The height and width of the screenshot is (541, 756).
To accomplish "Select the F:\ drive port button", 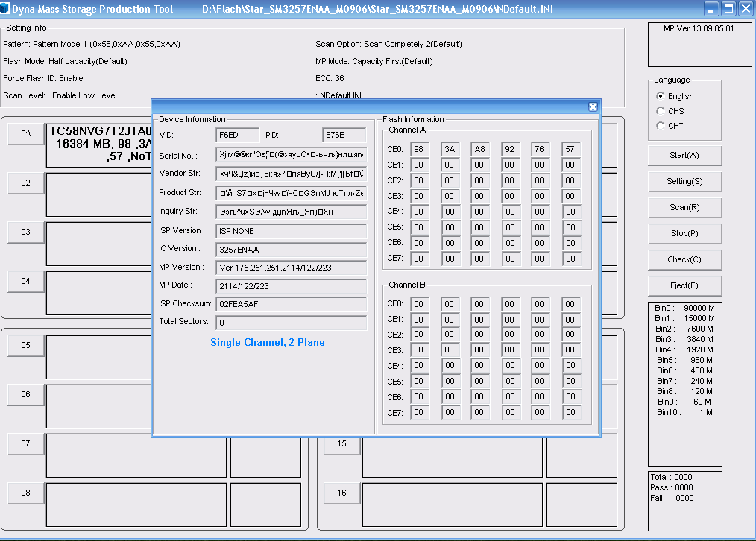I will tap(26, 133).
